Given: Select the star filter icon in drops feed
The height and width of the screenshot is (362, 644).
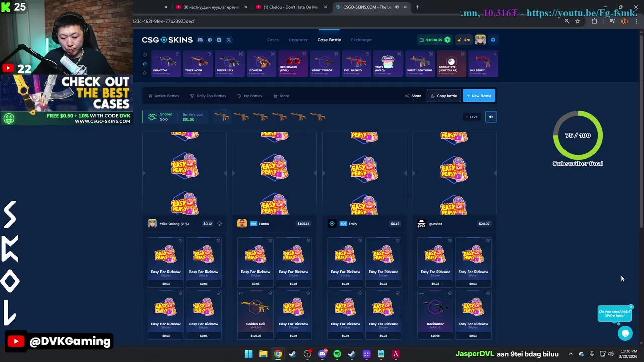Looking at the screenshot, I should [145, 72].
